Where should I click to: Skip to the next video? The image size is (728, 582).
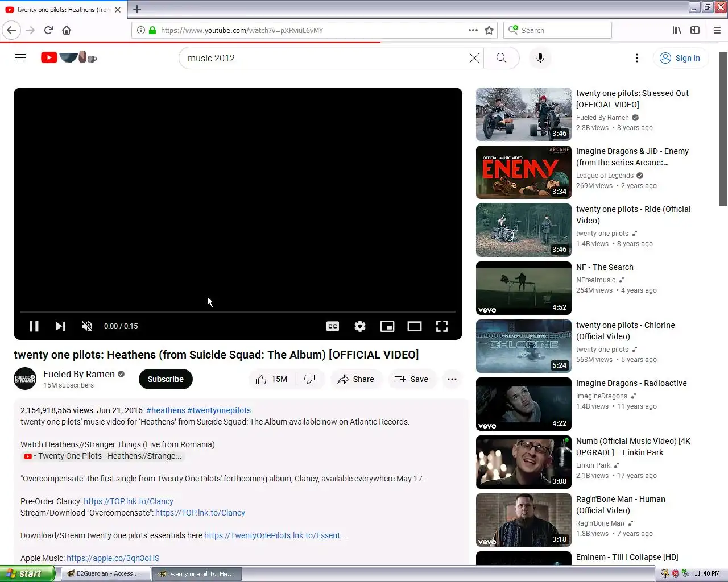(x=60, y=326)
